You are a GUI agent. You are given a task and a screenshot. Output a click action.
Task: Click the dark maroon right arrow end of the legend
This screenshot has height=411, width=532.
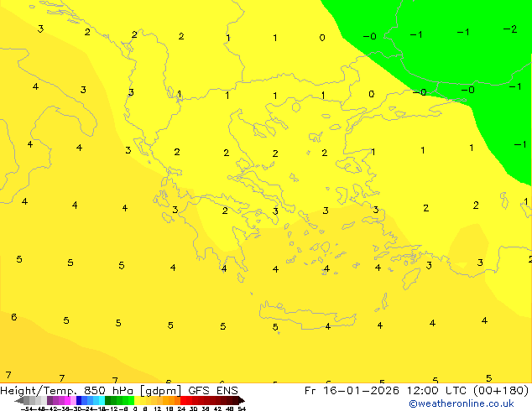[242, 400]
